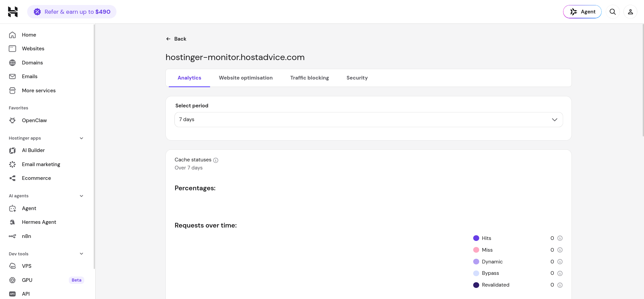Click the Cache statuses info icon
The image size is (644, 299).
tap(216, 160)
